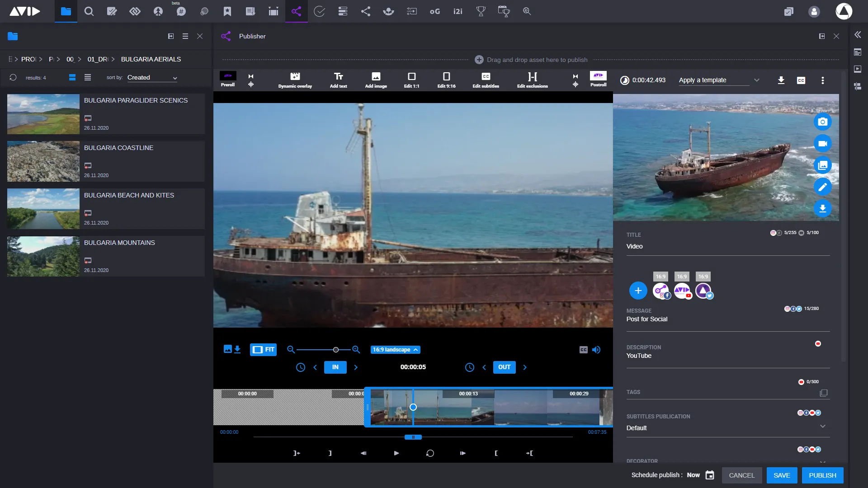
Task: Open the search app in top bar
Action: [89, 11]
